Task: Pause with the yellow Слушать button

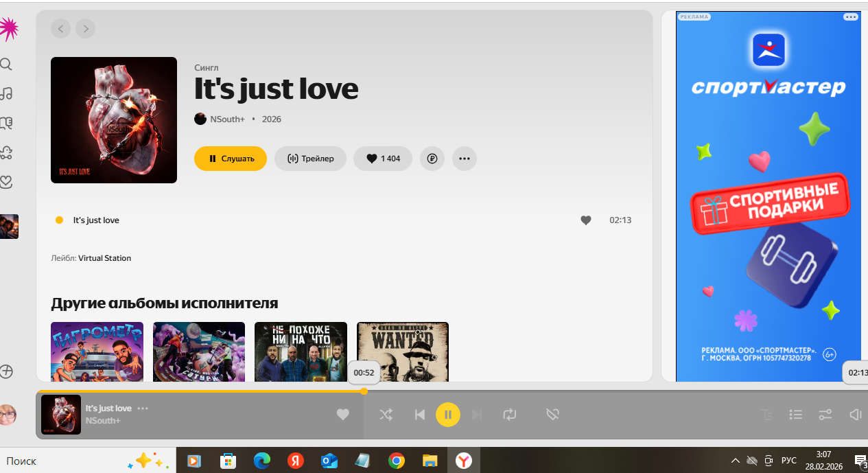Action: pyautogui.click(x=231, y=159)
